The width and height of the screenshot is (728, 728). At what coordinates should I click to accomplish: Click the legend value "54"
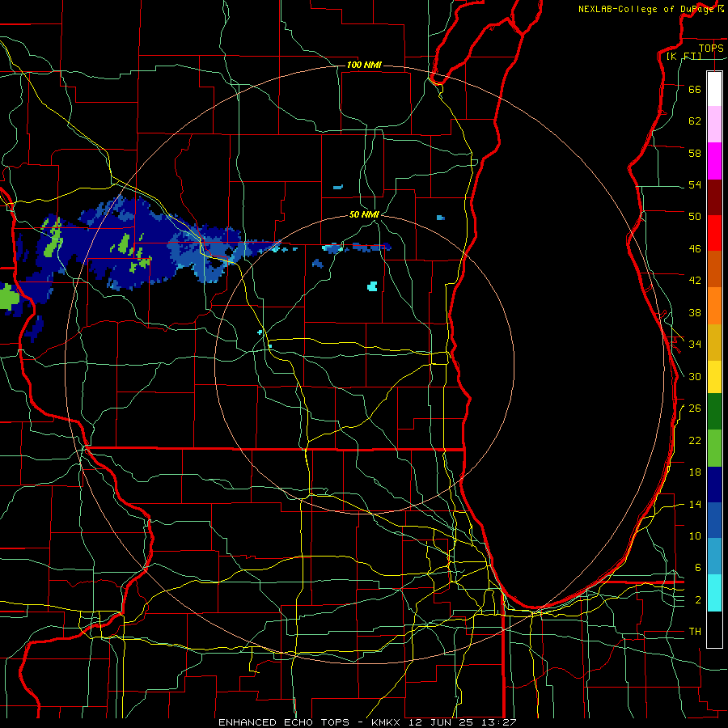click(x=695, y=184)
